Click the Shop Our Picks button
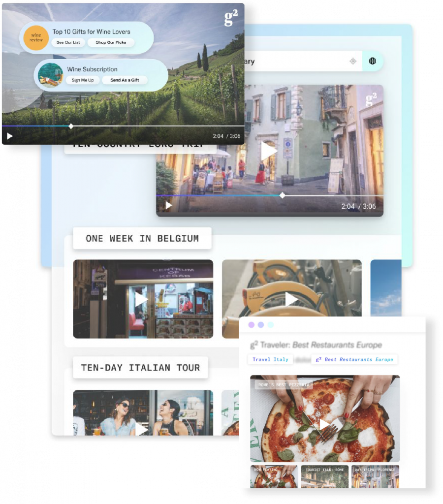Viewport: 443px width, 504px height. click(x=111, y=42)
